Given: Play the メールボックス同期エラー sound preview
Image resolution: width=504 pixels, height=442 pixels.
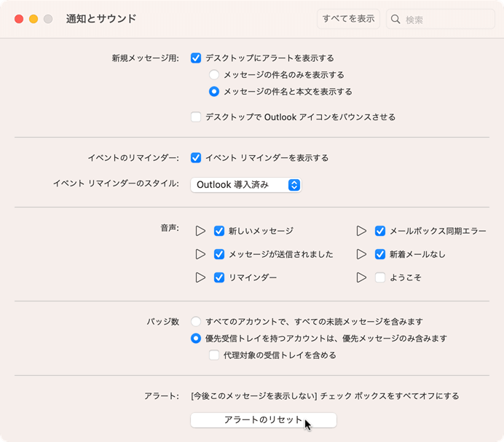Looking at the screenshot, I should tap(361, 231).
